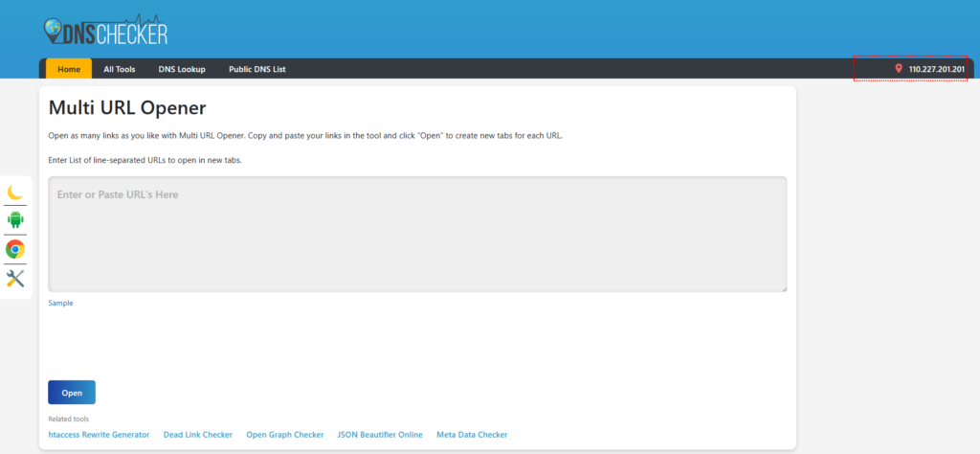Open JSON Beautifier Online link

(x=380, y=435)
